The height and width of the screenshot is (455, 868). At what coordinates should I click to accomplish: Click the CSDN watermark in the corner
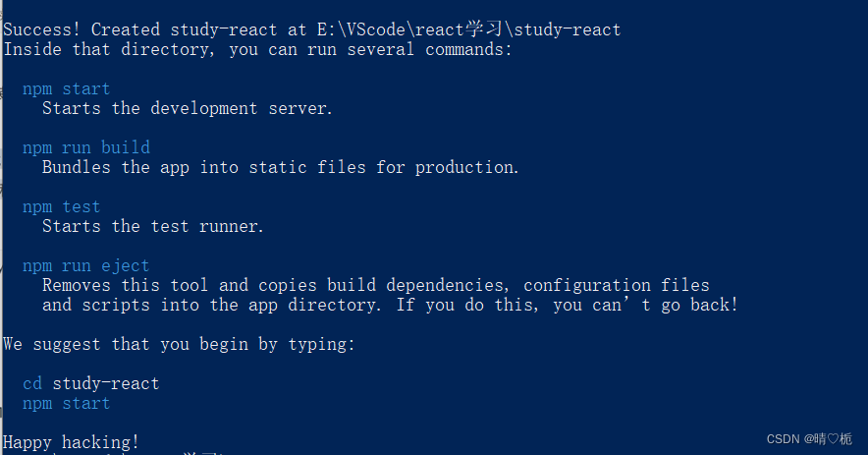(x=809, y=439)
